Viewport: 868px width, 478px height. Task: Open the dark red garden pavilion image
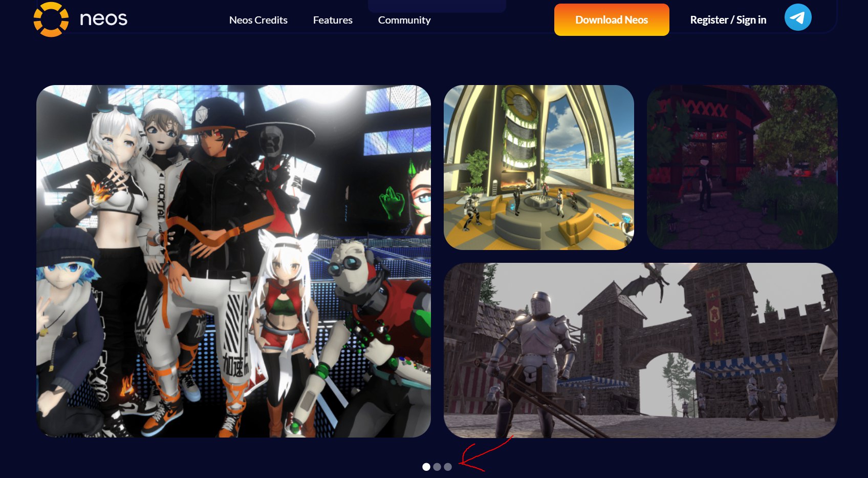pyautogui.click(x=742, y=167)
